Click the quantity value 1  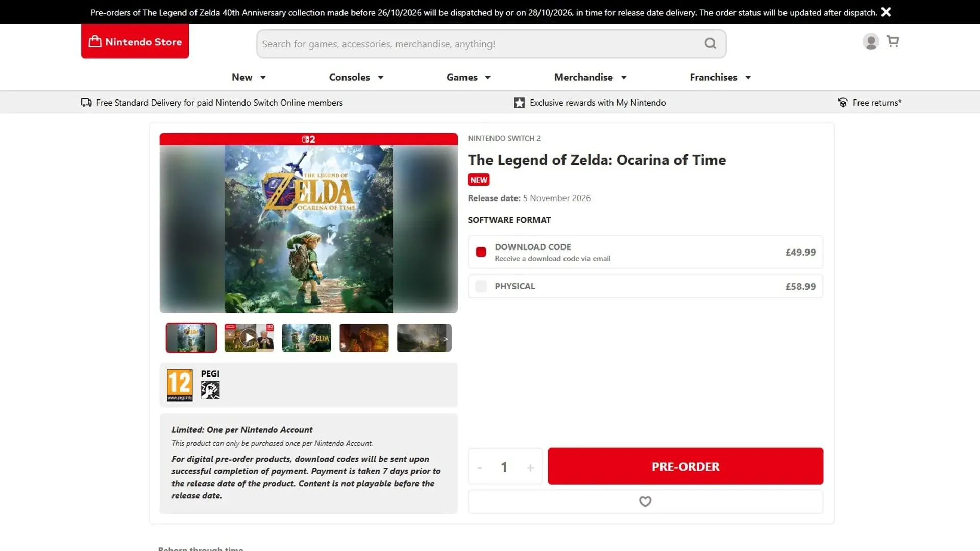(504, 467)
